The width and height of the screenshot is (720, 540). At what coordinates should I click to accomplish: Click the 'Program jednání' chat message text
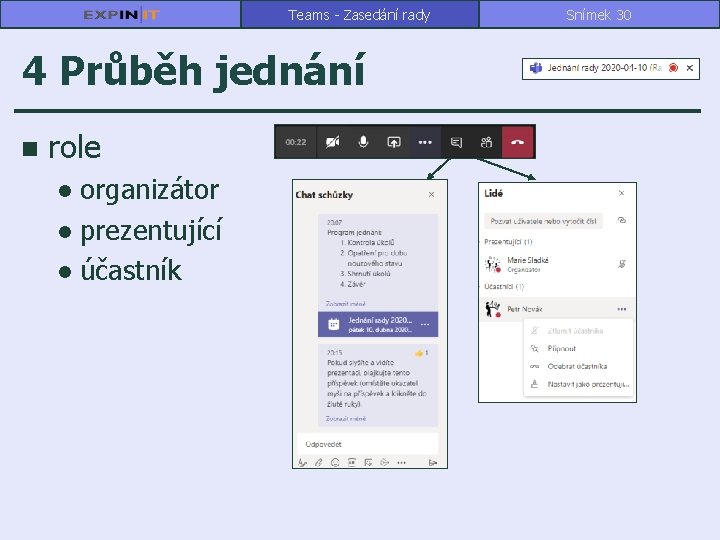(354, 232)
